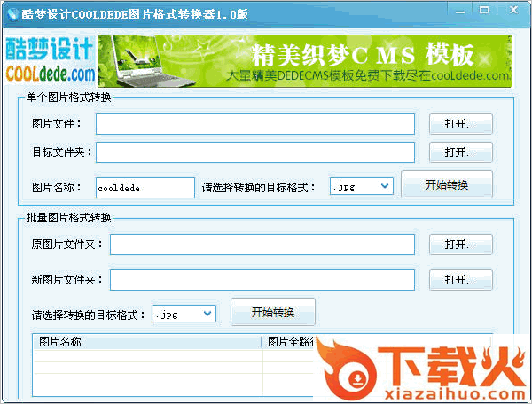Click the 图片全路径 column header
Screen dimensions: 532x404
[x=291, y=342]
